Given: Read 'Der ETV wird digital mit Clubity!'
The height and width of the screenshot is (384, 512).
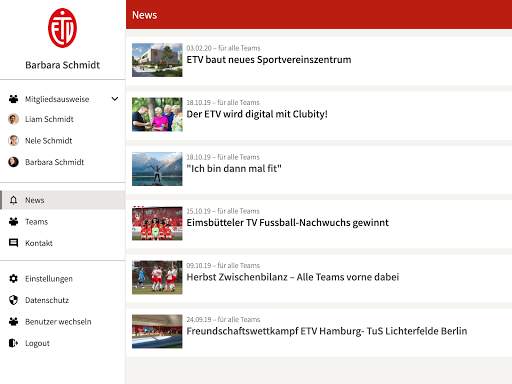Looking at the screenshot, I should pyautogui.click(x=257, y=114).
